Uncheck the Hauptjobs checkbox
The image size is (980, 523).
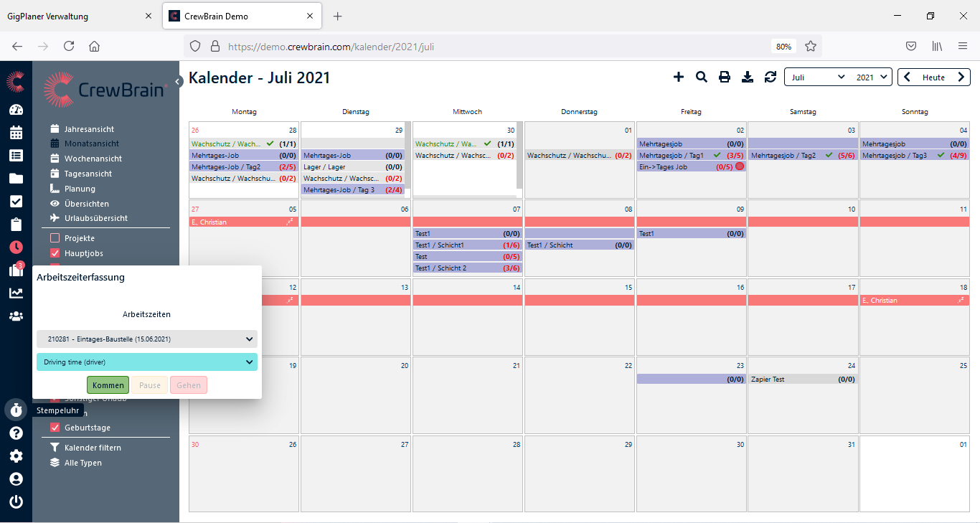point(55,253)
